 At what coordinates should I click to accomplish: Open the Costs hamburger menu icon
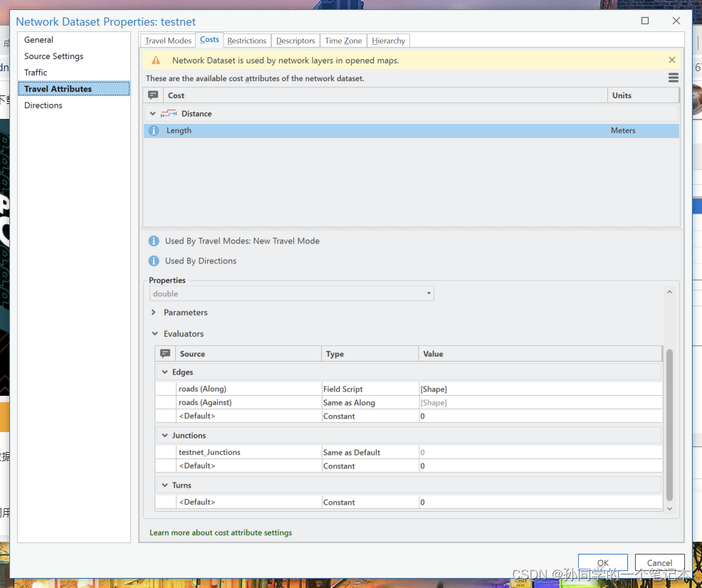point(673,78)
